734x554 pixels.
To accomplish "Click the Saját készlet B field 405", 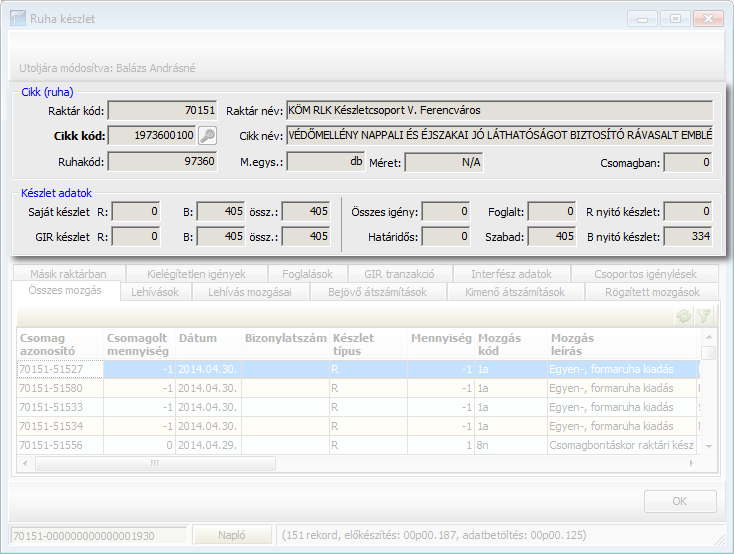I will coord(220,212).
